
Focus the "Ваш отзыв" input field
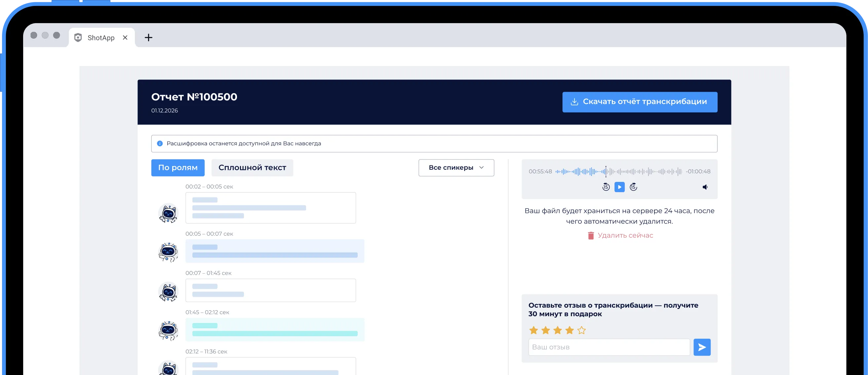click(609, 347)
